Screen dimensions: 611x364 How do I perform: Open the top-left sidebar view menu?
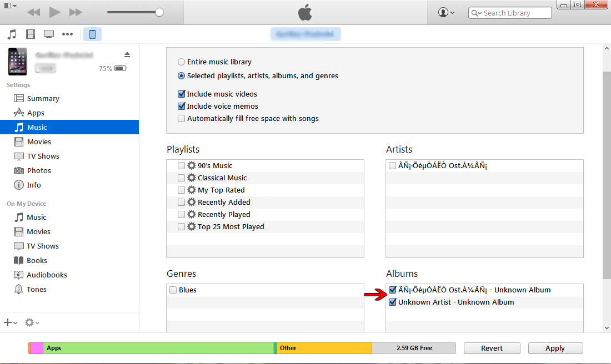point(10,6)
